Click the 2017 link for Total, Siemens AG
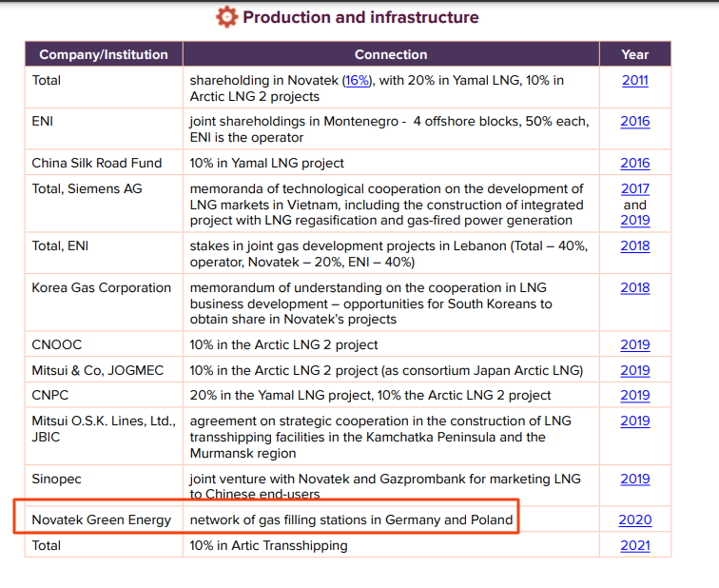This screenshot has height=588, width=719. tap(635, 188)
